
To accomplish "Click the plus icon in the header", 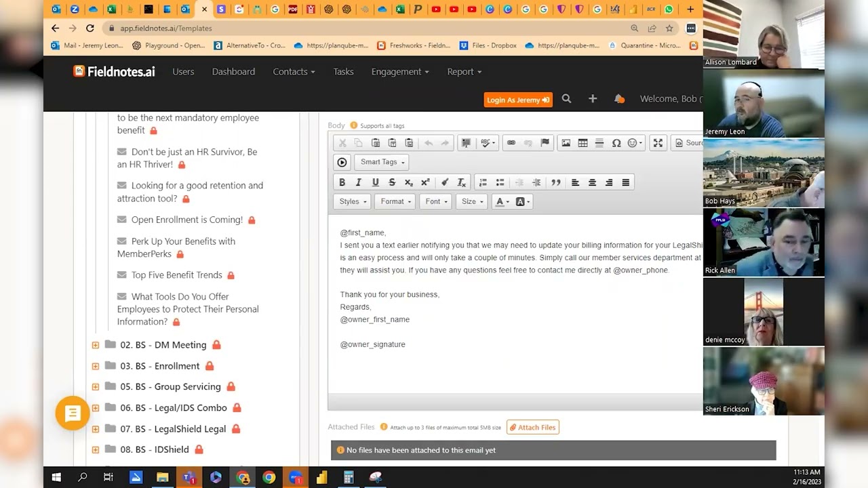I will pyautogui.click(x=593, y=99).
